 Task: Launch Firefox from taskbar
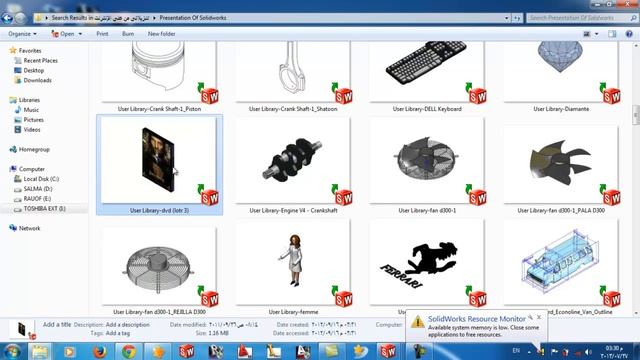click(x=99, y=351)
